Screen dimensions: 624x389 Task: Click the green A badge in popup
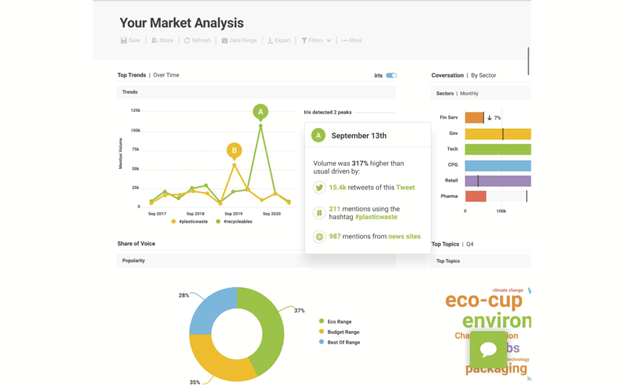click(318, 135)
